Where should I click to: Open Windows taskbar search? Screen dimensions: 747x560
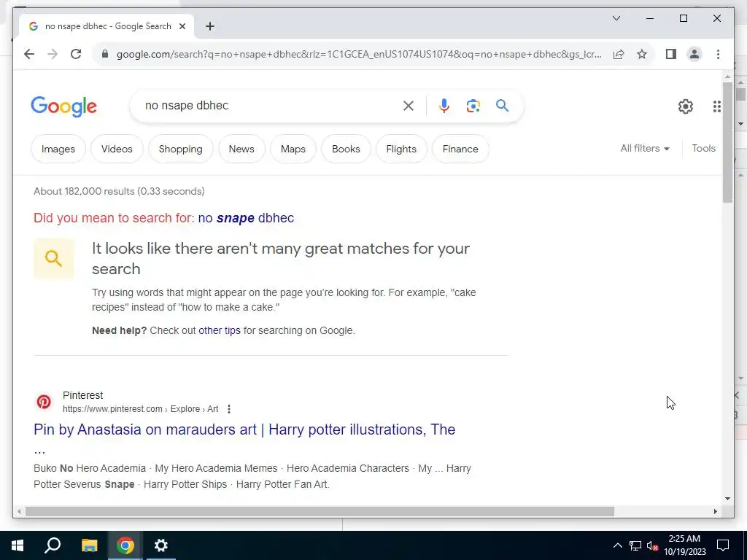click(53, 545)
